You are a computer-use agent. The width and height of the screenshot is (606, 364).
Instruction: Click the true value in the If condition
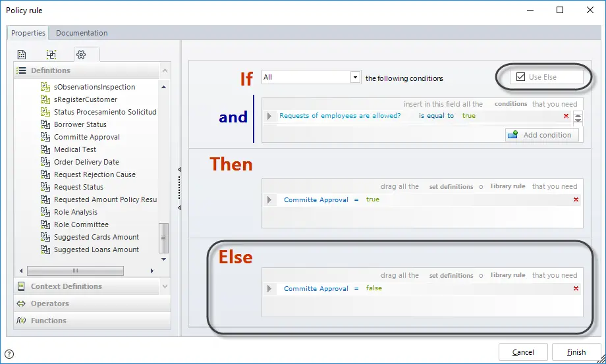(469, 115)
